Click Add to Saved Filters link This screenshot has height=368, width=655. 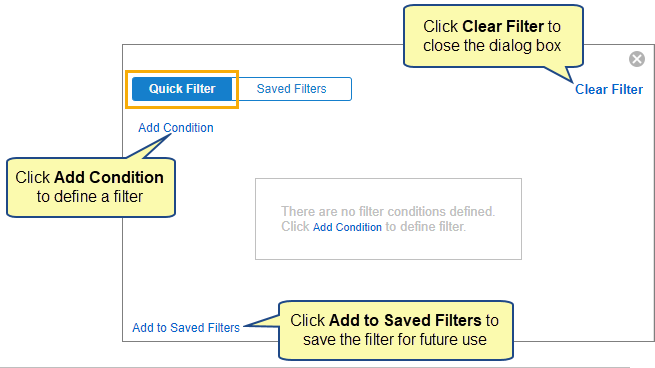click(x=186, y=327)
